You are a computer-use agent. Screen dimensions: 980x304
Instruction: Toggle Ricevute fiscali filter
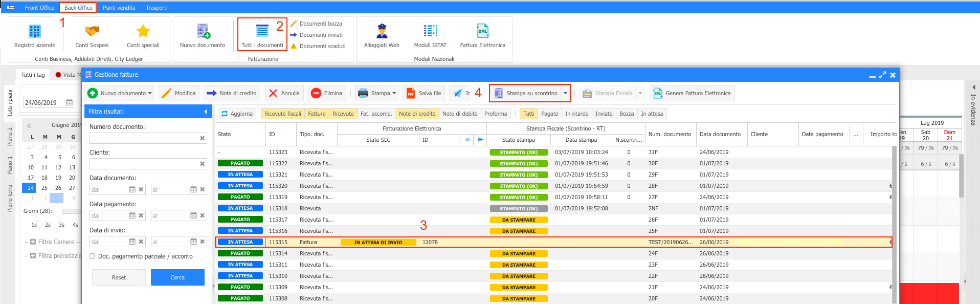tap(282, 114)
